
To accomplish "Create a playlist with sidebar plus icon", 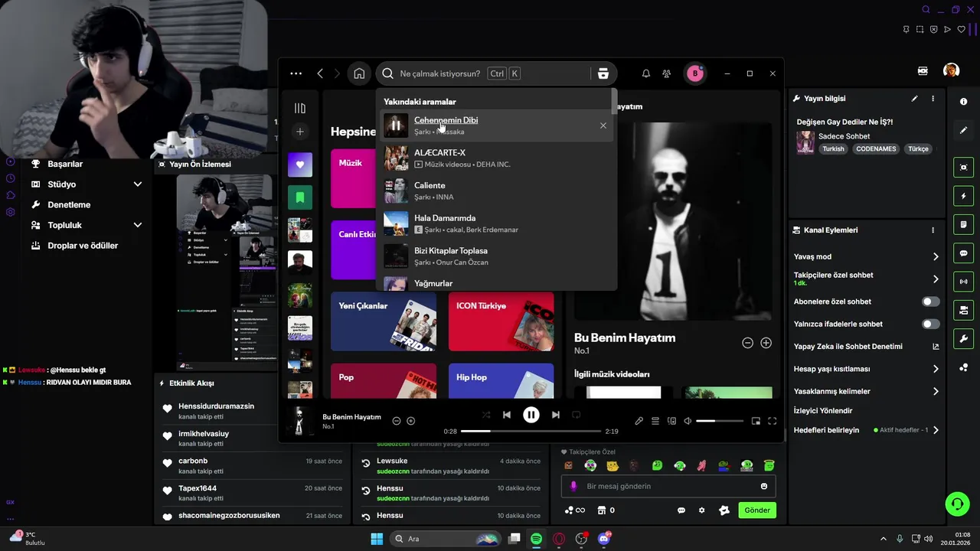I will [300, 132].
